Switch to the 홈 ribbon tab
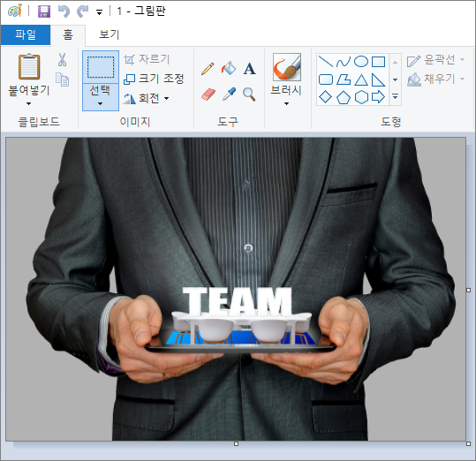 tap(68, 35)
